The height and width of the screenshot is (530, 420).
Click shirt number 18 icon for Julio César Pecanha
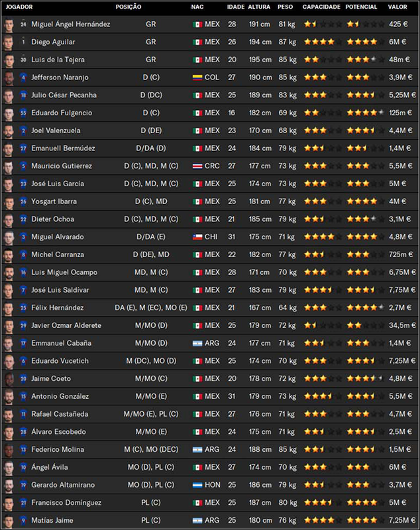click(23, 95)
